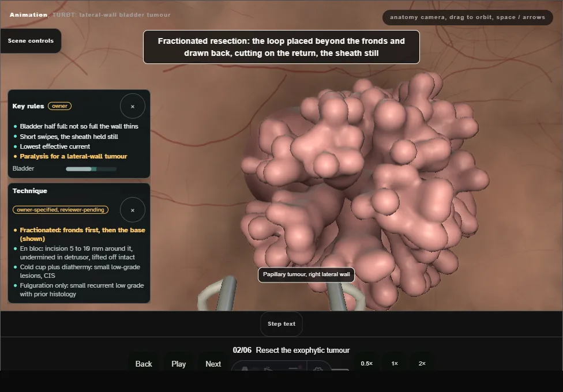The height and width of the screenshot is (392, 563).
Task: Click the Key rules heading
Action: [28, 106]
